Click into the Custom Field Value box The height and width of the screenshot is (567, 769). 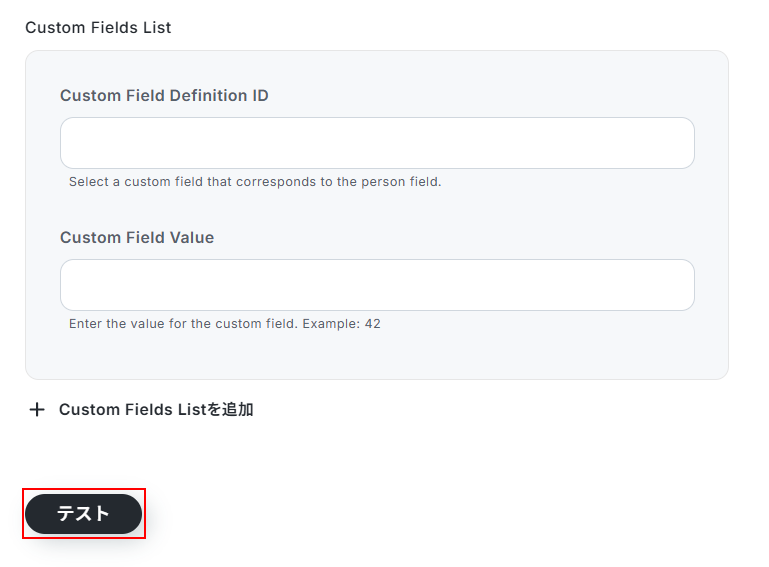click(x=377, y=285)
